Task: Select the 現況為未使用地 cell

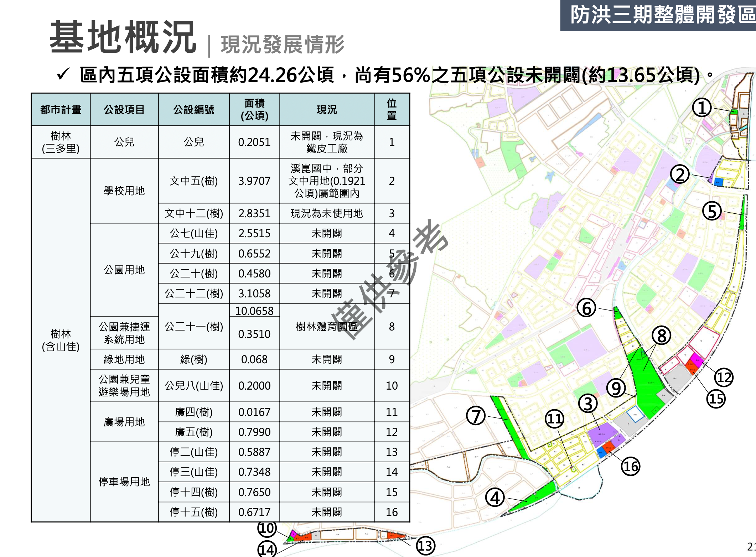Action: pyautogui.click(x=327, y=213)
